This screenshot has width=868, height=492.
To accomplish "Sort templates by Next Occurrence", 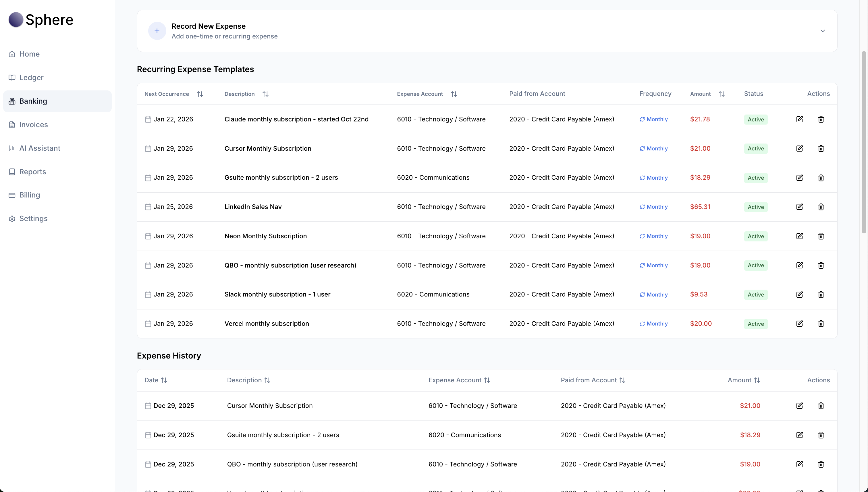I will [x=200, y=94].
